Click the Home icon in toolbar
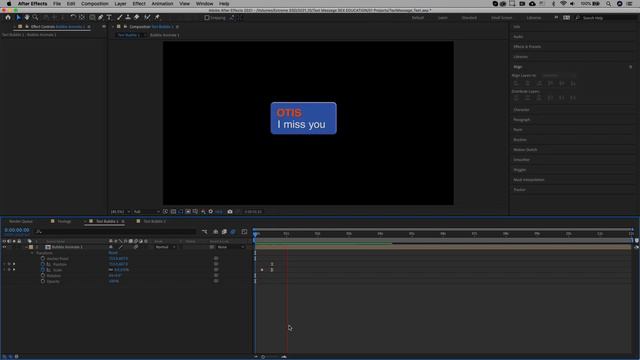This screenshot has height=360, width=640. [x=8, y=18]
